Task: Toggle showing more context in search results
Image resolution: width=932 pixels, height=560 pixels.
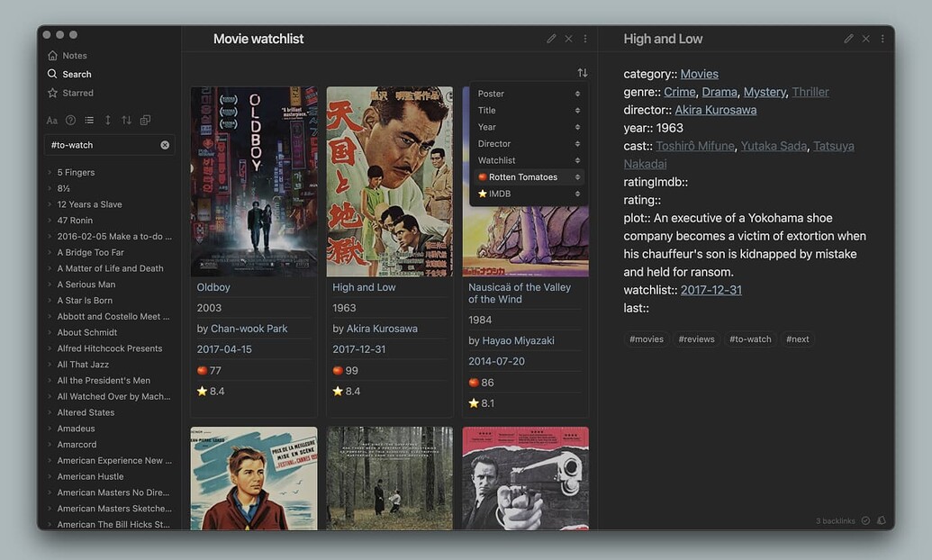Action: [x=108, y=120]
